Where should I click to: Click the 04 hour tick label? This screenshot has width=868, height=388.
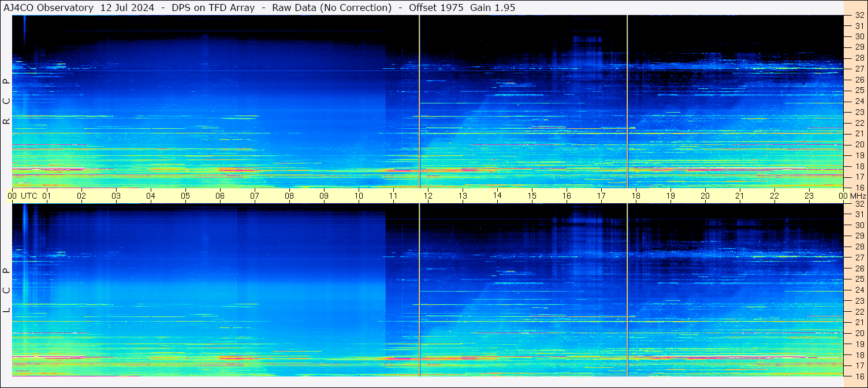151,196
